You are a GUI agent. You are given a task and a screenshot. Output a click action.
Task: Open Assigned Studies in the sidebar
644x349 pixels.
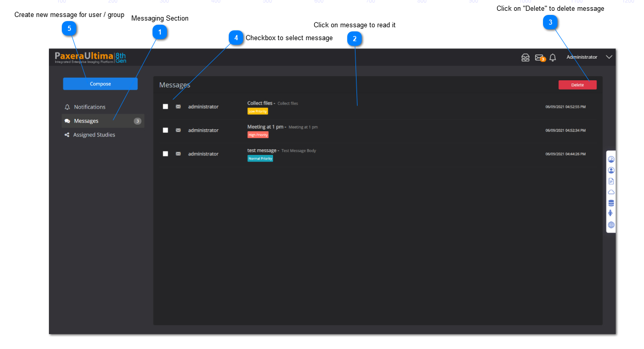94,135
